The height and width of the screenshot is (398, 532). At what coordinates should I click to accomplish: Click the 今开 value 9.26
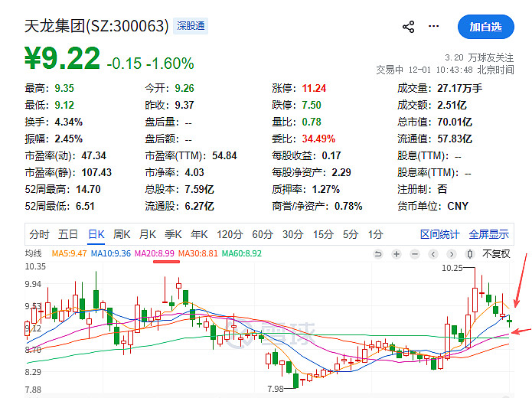(x=184, y=88)
